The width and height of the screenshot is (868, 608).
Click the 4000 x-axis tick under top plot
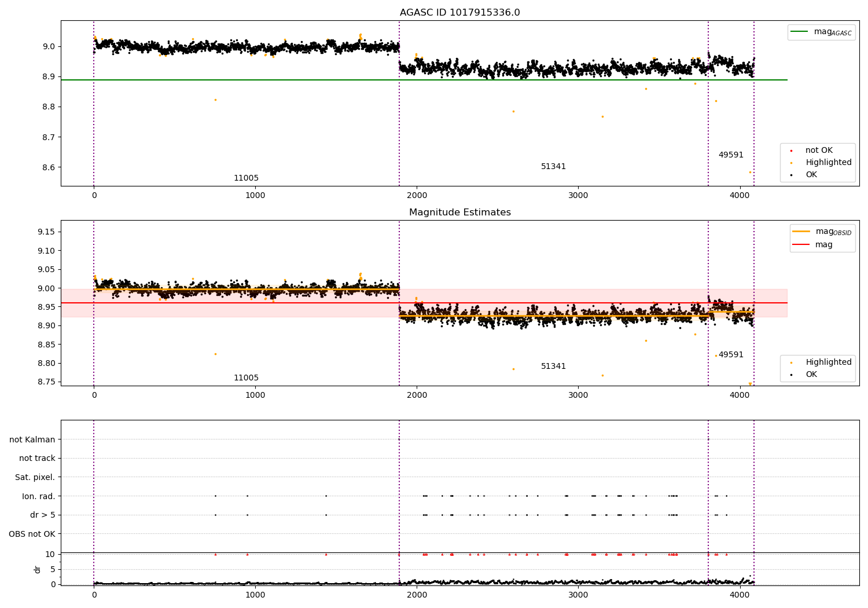[x=740, y=196]
